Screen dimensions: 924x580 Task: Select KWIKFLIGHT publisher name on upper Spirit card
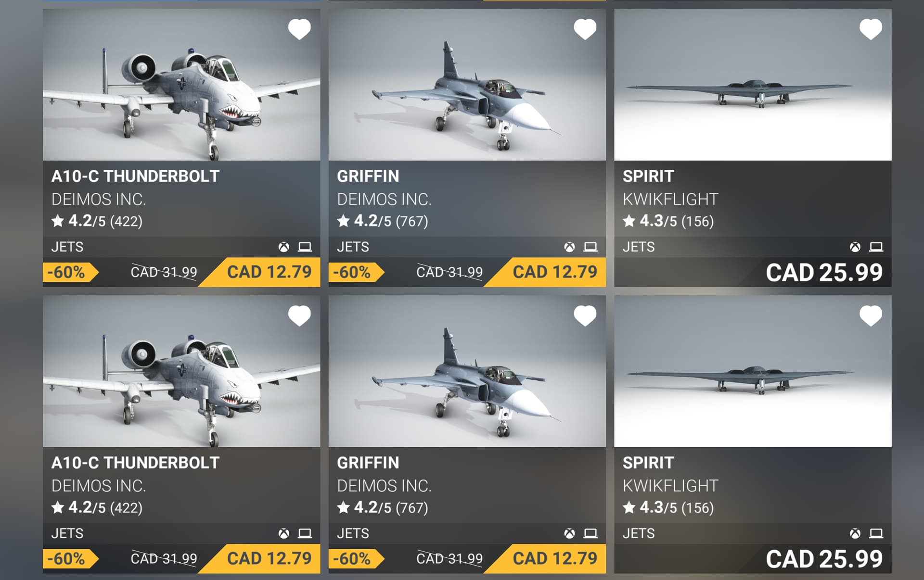tap(670, 199)
